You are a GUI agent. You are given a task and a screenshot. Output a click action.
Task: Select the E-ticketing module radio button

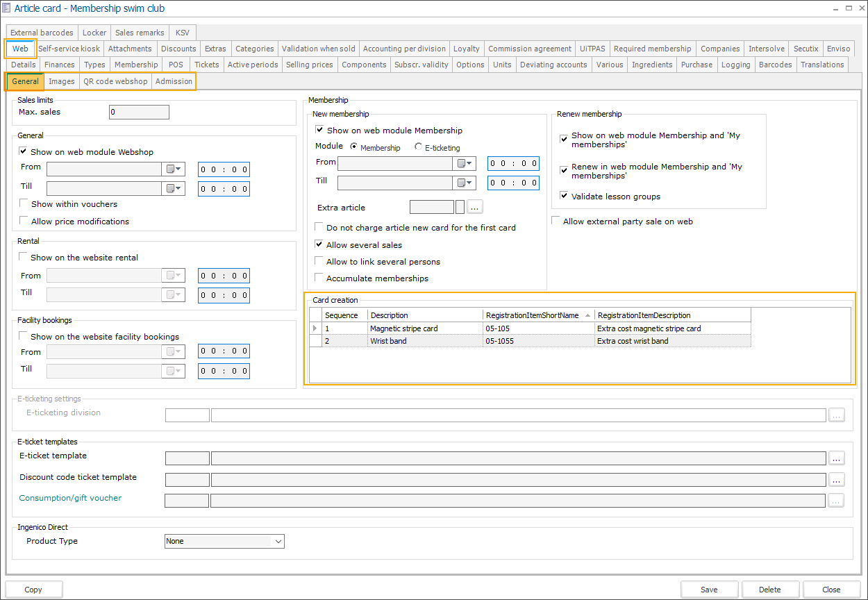coord(418,147)
